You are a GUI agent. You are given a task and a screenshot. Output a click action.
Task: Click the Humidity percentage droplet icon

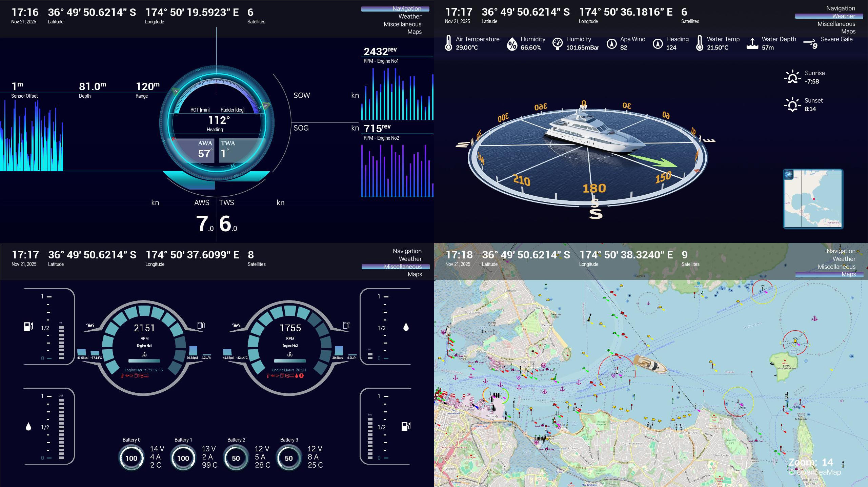point(512,44)
